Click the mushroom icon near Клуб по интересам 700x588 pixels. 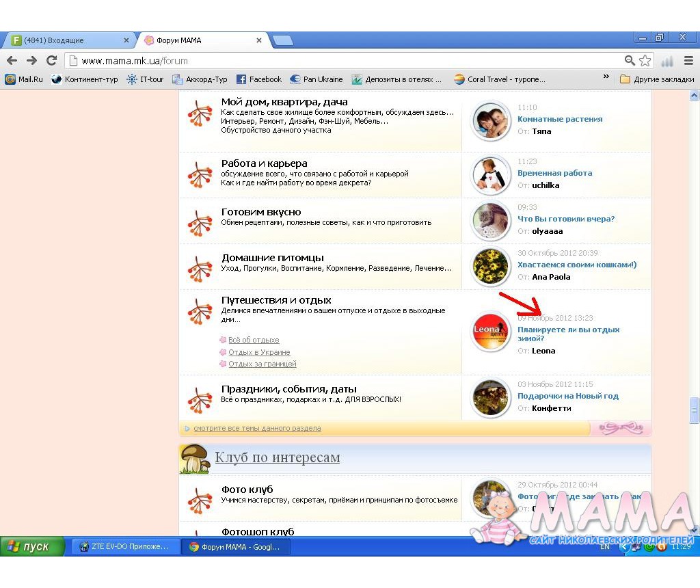[x=194, y=459]
